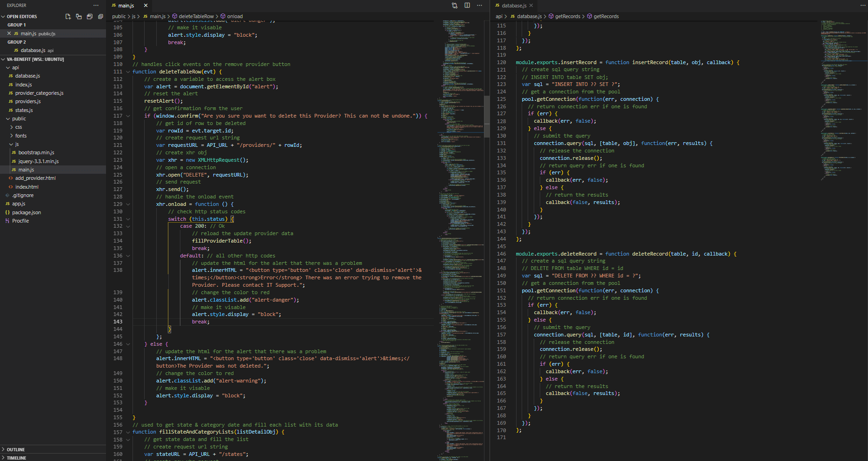Fold the switch statement at line 131

coord(128,219)
